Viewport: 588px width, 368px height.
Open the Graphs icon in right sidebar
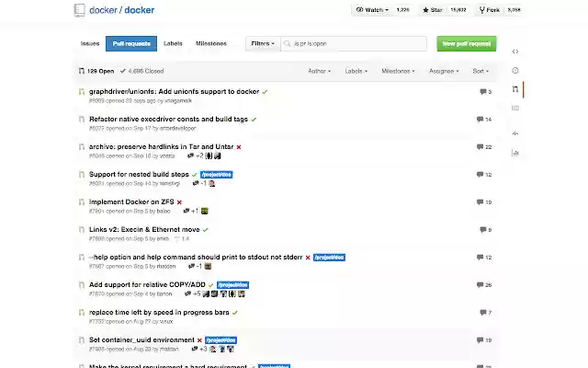click(515, 153)
